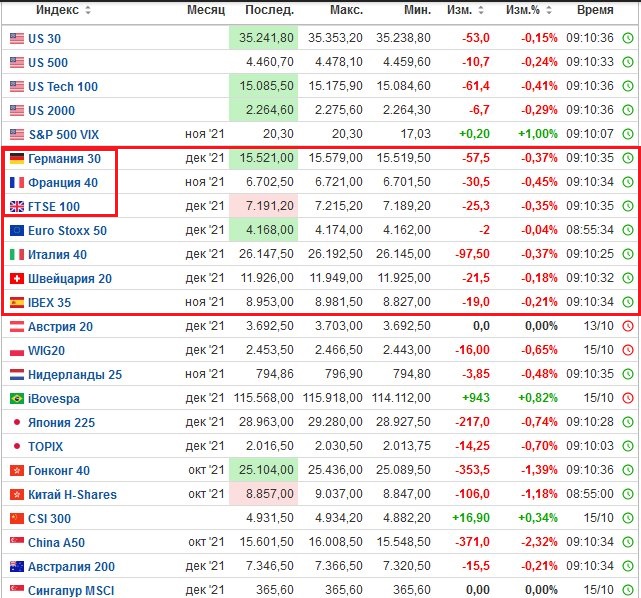
Task: Click the Макс. column header
Action: tap(347, 10)
